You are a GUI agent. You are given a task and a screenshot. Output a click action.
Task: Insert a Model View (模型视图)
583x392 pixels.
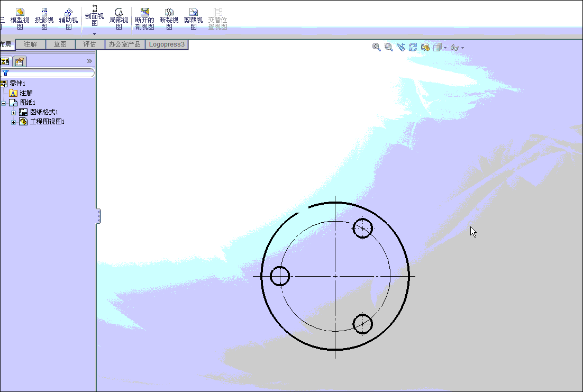point(20,19)
